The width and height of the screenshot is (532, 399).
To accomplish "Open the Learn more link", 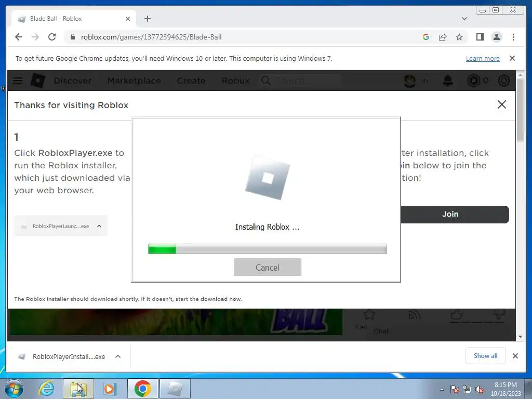I will 483,58.
